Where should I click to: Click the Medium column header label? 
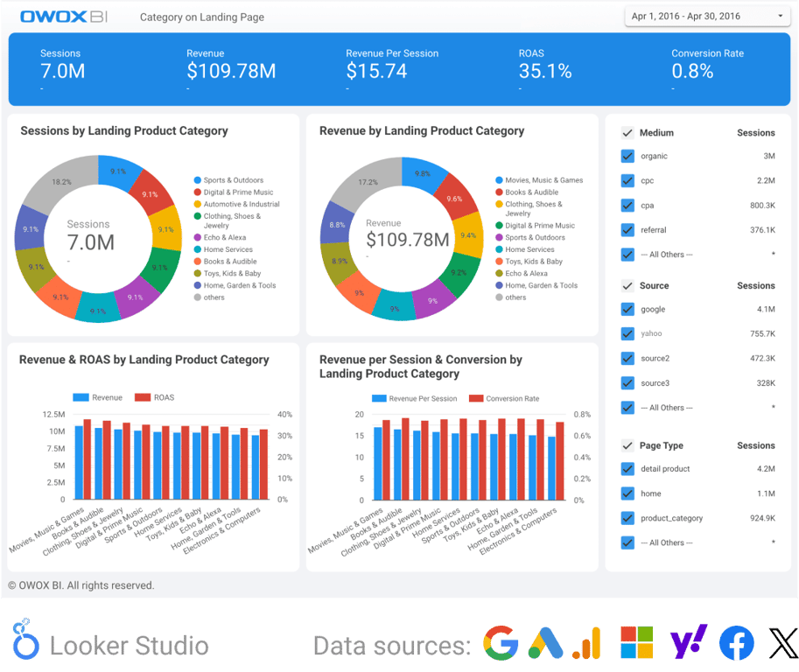click(656, 133)
